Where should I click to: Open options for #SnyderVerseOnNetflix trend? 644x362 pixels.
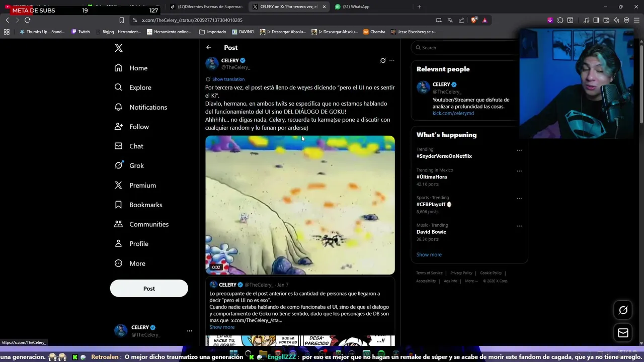pyautogui.click(x=519, y=150)
